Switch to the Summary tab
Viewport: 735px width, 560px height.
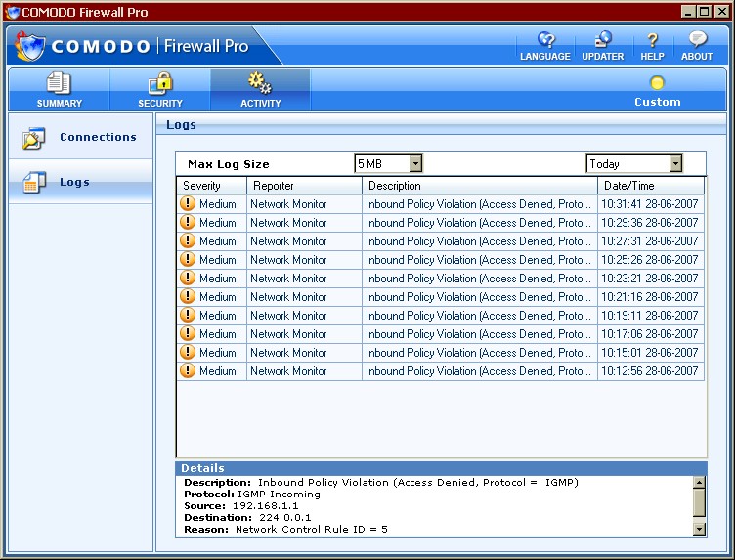pos(59,90)
